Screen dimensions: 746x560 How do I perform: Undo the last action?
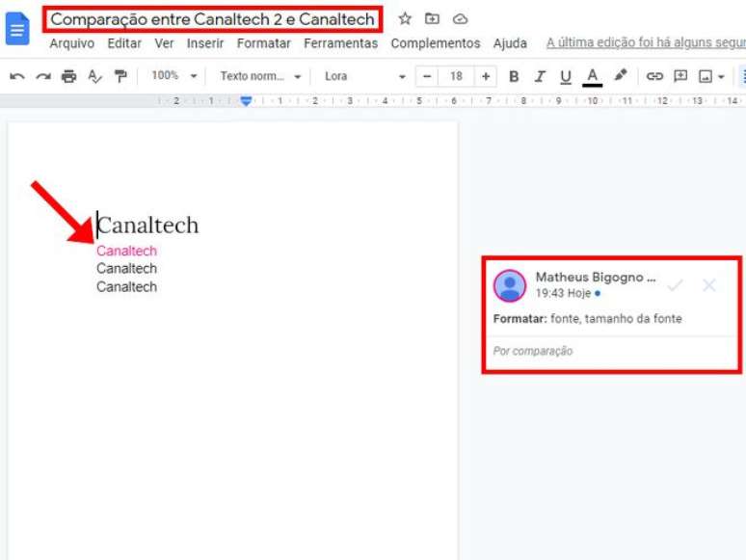point(17,76)
